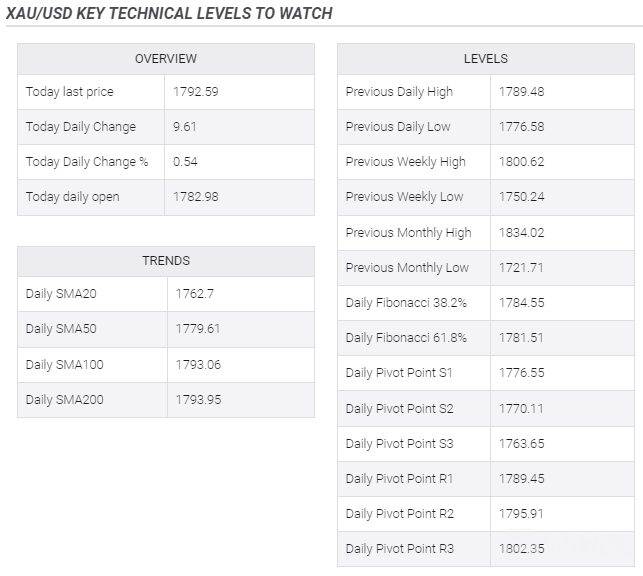Click the Previous Daily Low label
Image resolution: width=643 pixels, height=576 pixels.
(398, 127)
